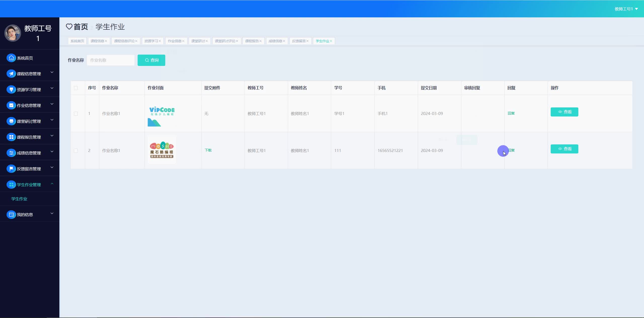Image resolution: width=644 pixels, height=318 pixels.
Task: Click the 我的信息 card icon
Action: click(11, 215)
